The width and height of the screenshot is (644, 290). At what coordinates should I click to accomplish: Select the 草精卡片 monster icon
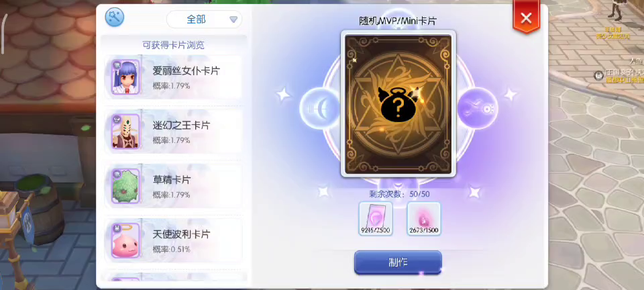(125, 186)
